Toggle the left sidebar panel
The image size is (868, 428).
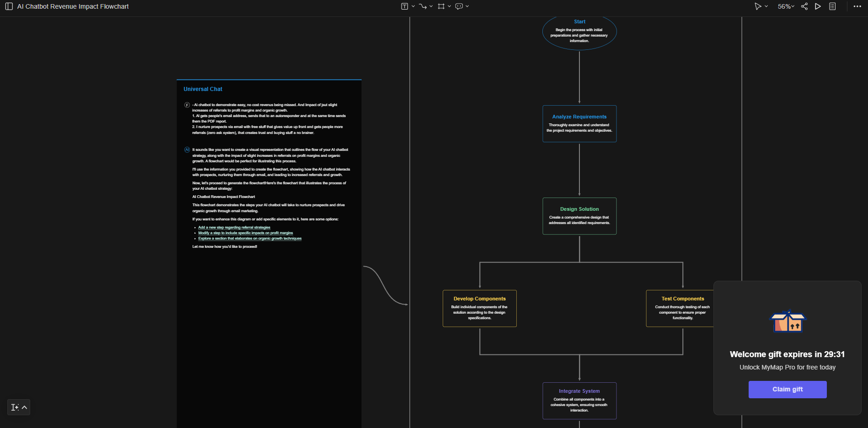tap(9, 6)
